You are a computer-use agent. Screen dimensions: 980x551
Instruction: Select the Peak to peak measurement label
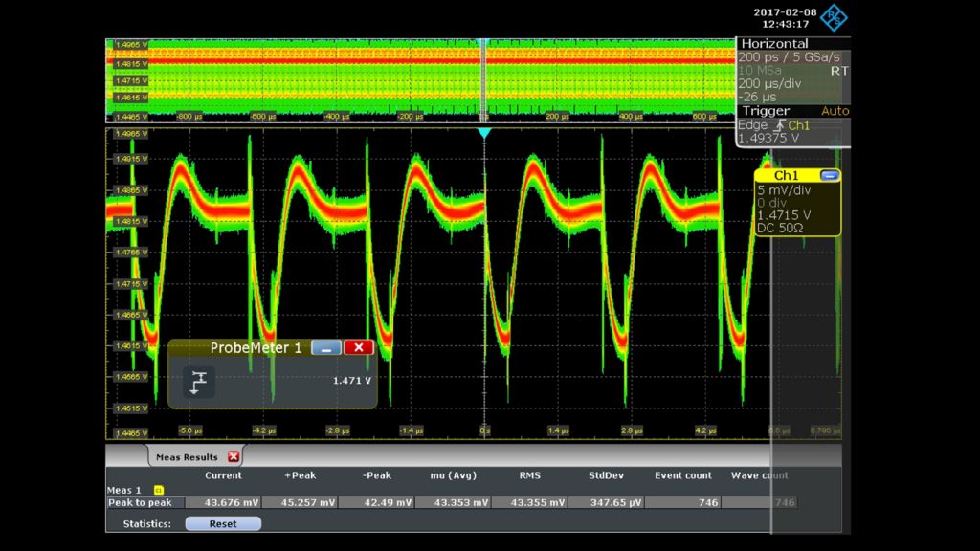pyautogui.click(x=143, y=502)
